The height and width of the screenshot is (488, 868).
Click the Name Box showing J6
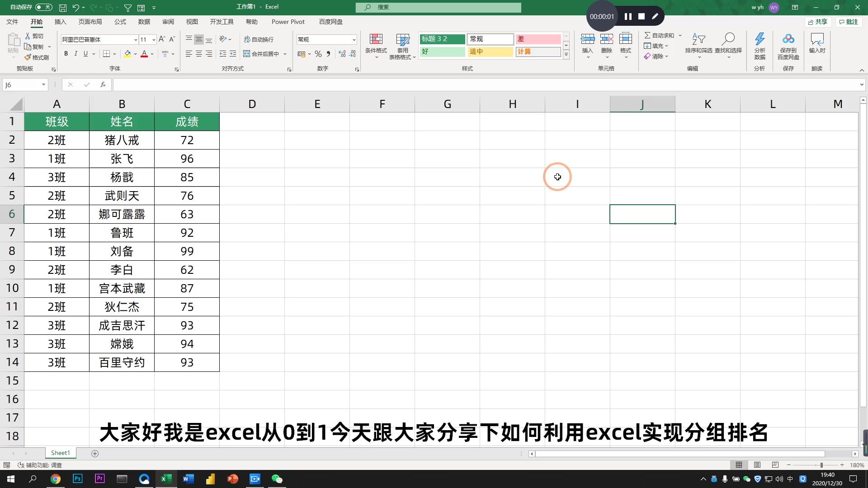[25, 84]
